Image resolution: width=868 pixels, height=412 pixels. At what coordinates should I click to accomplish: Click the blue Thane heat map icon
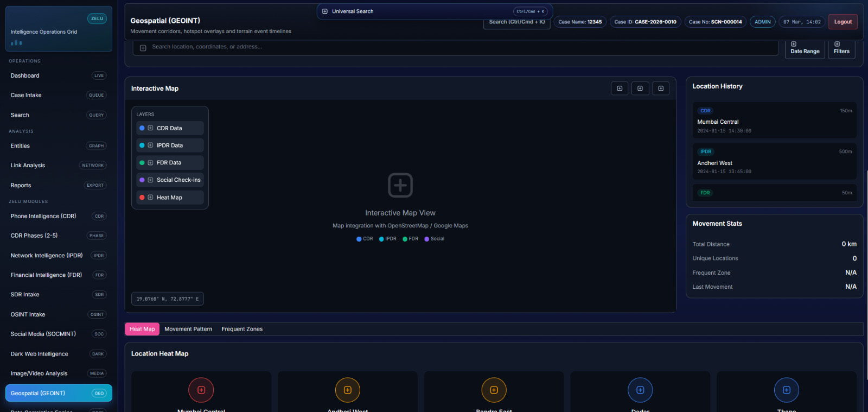(x=786, y=390)
